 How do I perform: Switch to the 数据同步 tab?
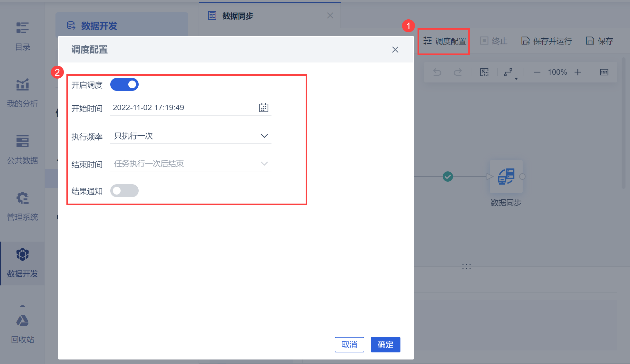(x=238, y=16)
